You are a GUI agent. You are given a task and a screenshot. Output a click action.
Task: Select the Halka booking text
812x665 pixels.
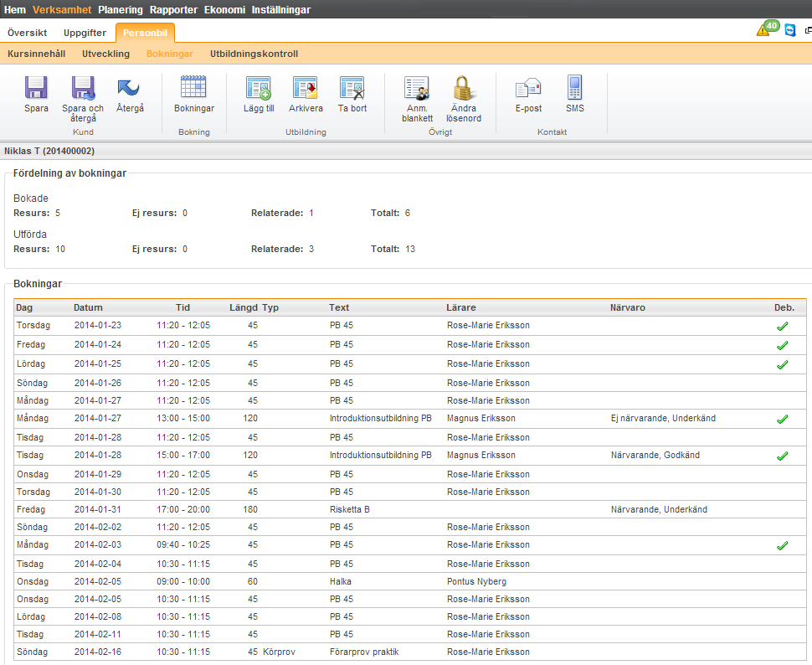click(340, 581)
